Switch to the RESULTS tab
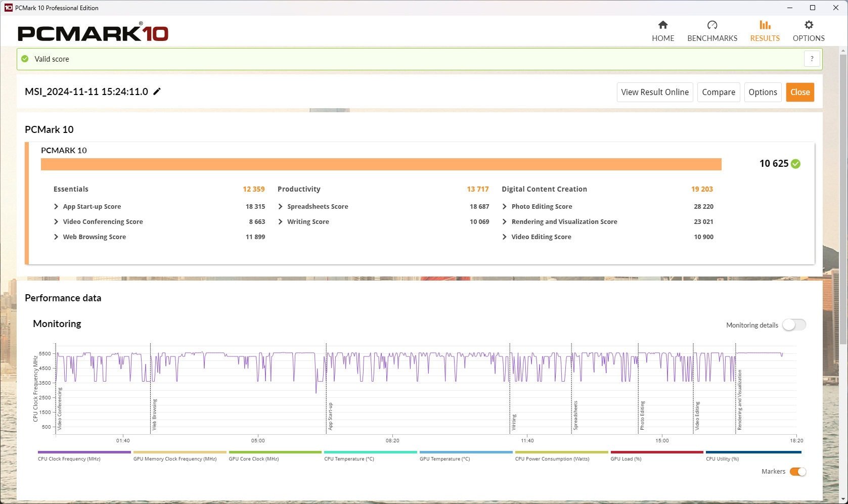 [x=765, y=31]
